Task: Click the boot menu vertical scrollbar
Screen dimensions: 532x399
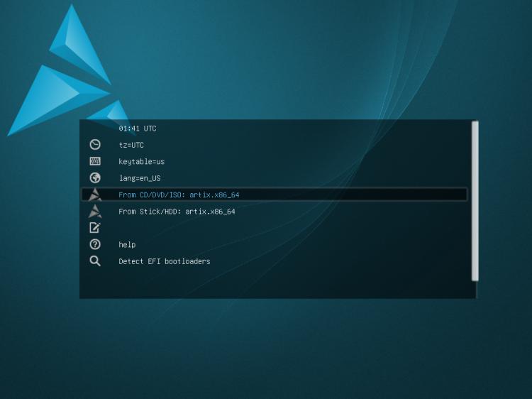Action: [475, 201]
